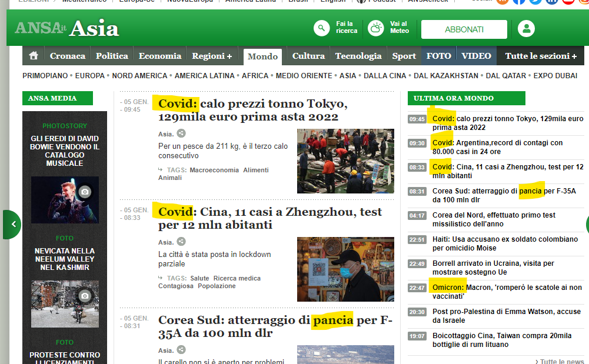589x364 pixels.
Task: Open the snowy Kashmir photo thumbnail
Action: [x=65, y=304]
